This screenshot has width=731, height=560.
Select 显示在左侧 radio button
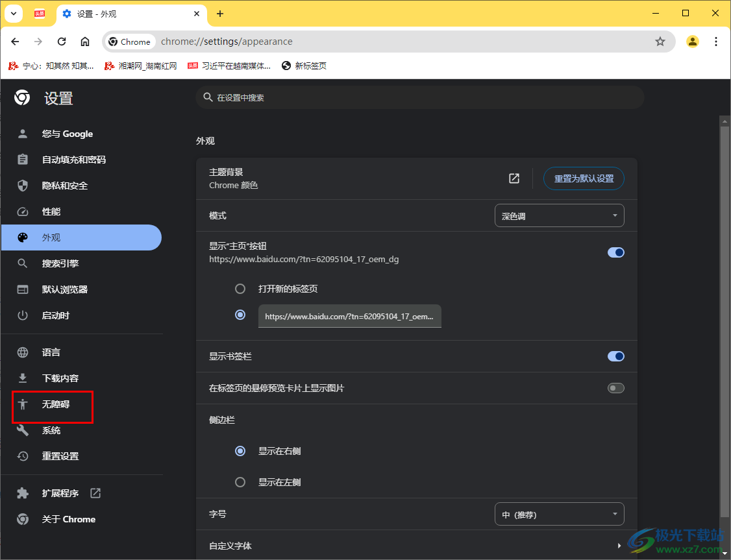click(x=240, y=482)
